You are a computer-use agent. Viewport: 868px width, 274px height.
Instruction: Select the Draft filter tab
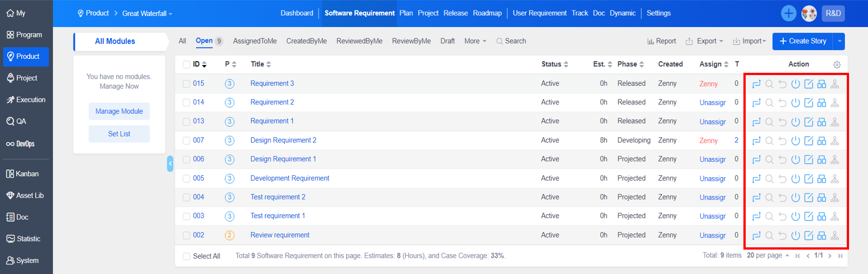[447, 41]
